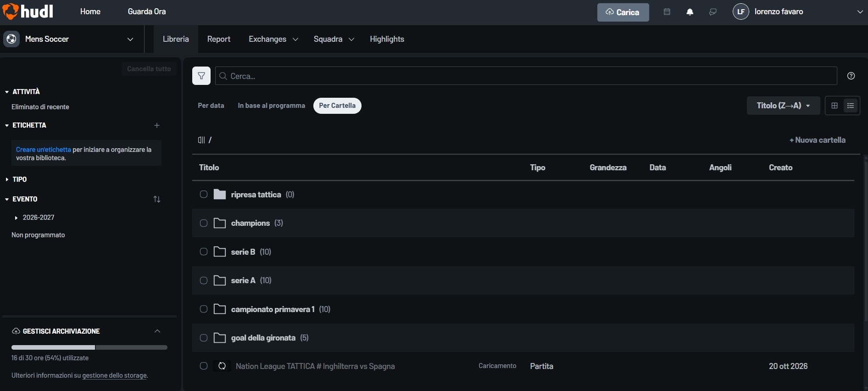
Task: Expand the Squadra menu
Action: coord(334,39)
